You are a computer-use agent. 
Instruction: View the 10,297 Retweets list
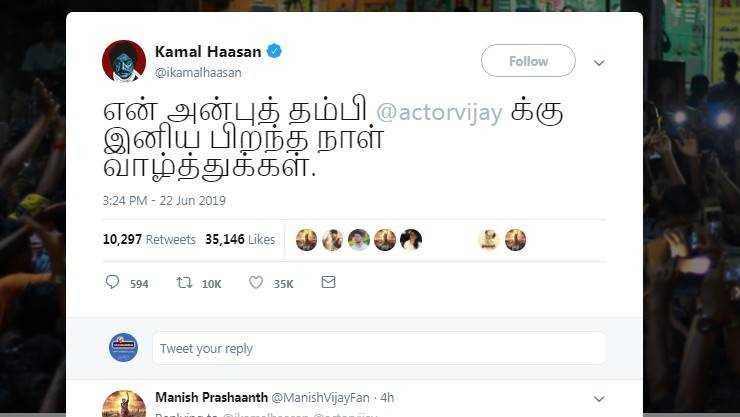point(149,240)
